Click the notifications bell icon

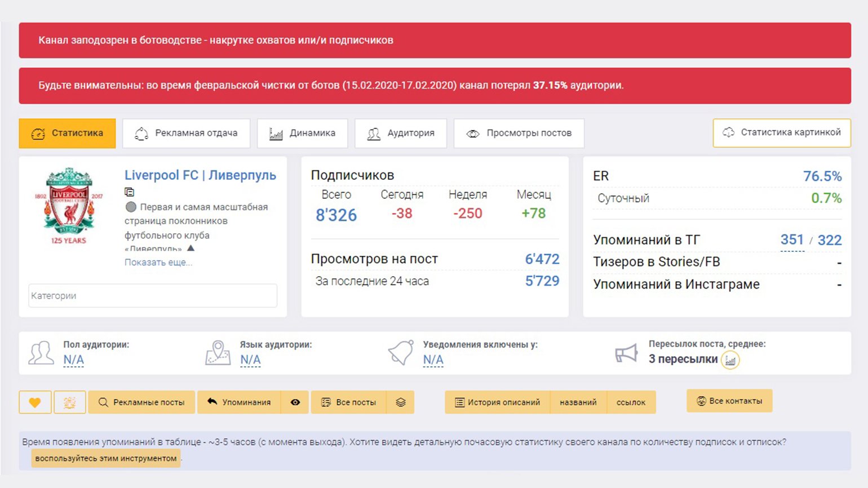point(401,353)
